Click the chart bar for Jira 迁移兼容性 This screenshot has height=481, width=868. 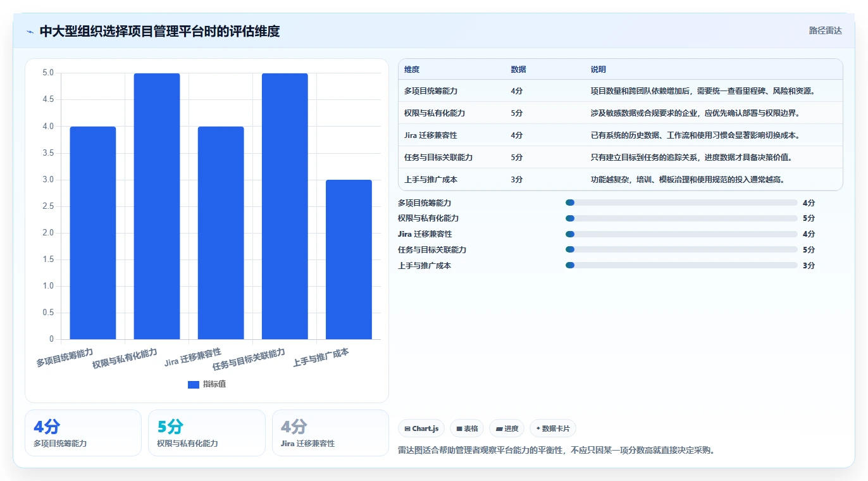point(221,233)
